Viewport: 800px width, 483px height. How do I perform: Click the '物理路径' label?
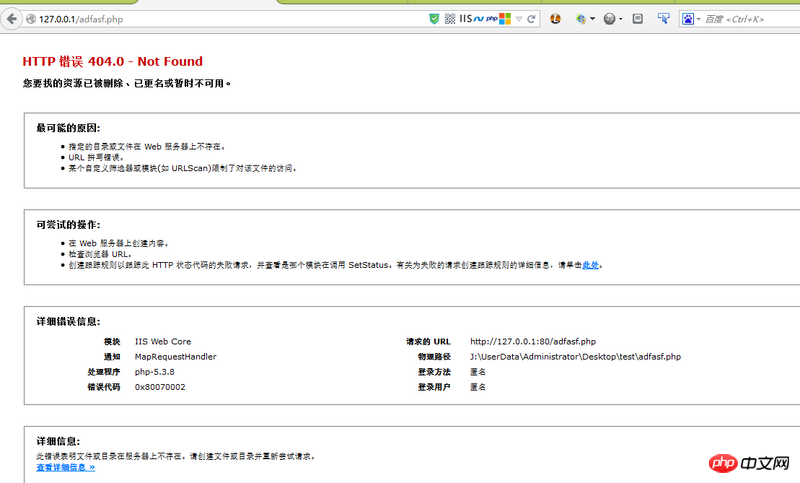(x=434, y=357)
